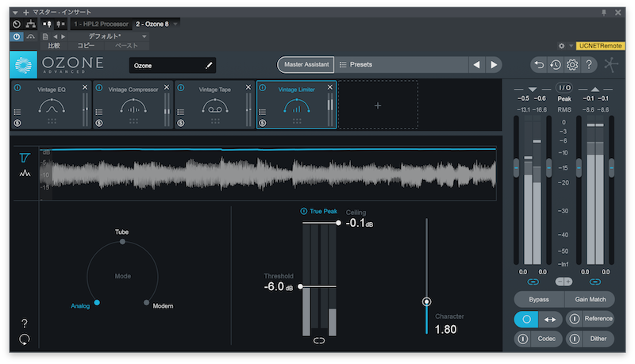
Task: Click output meter upward triangle
Action: tap(595, 89)
